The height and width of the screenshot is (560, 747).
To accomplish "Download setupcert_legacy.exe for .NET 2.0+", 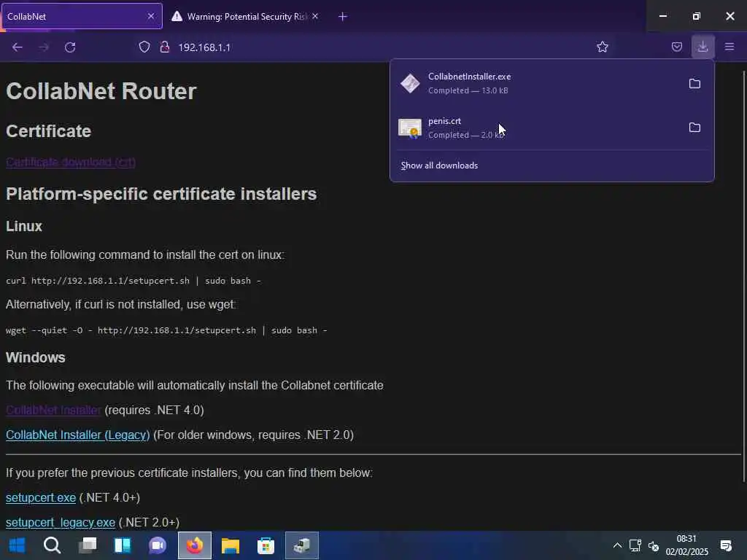I will coord(61,522).
